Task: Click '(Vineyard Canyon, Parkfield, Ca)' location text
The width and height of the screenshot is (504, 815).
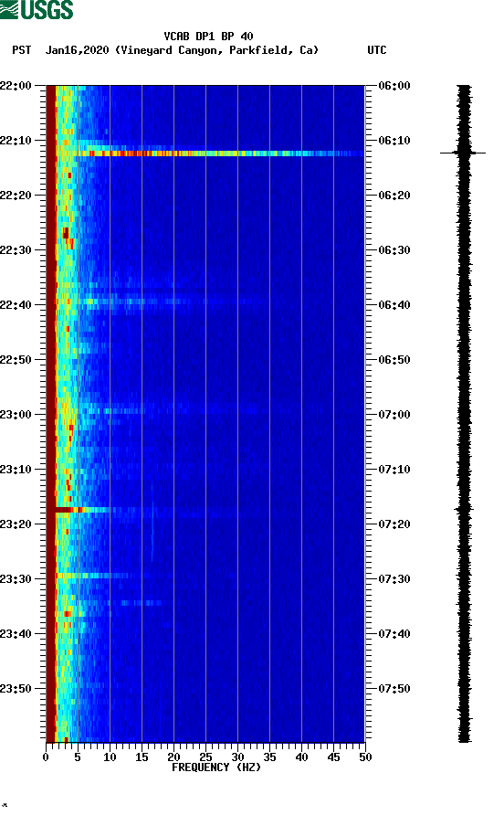Action: tap(216, 50)
